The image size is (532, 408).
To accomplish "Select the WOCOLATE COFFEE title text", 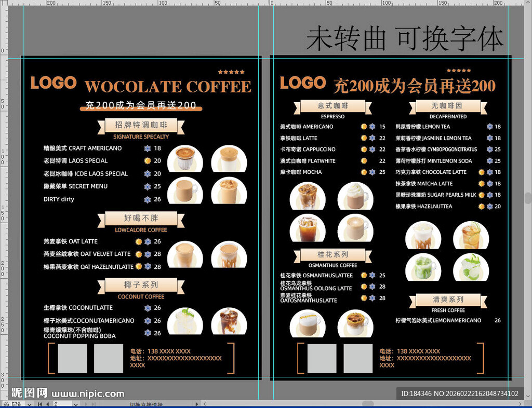I will (x=168, y=87).
